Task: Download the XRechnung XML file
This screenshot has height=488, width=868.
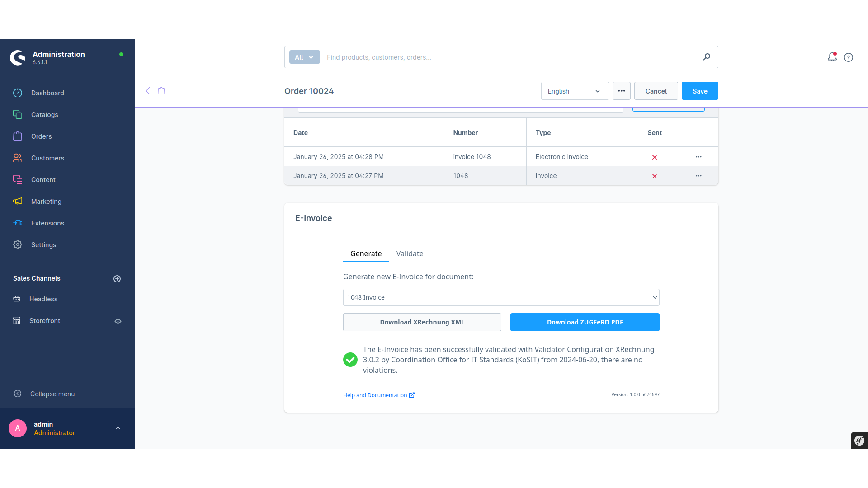Action: pyautogui.click(x=422, y=322)
